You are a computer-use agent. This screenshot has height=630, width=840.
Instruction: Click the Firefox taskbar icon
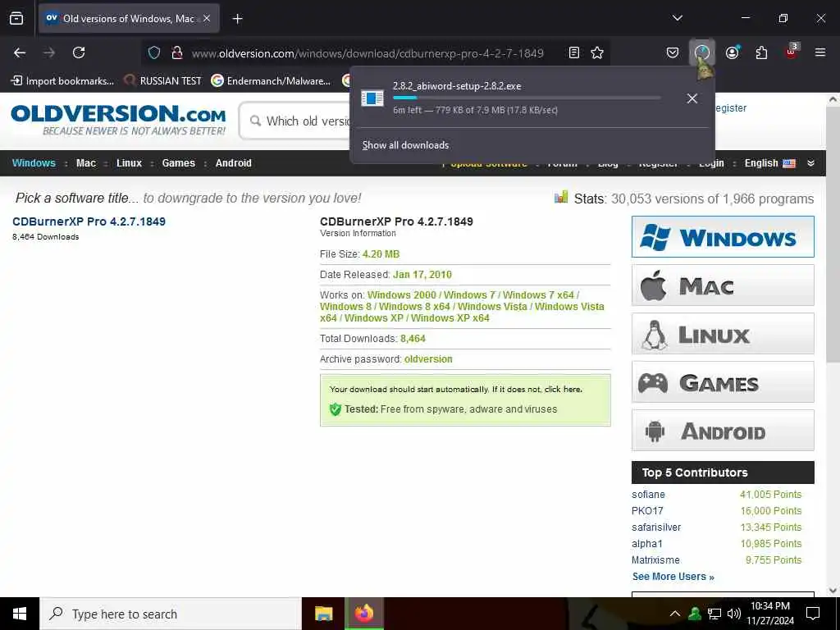point(363,614)
